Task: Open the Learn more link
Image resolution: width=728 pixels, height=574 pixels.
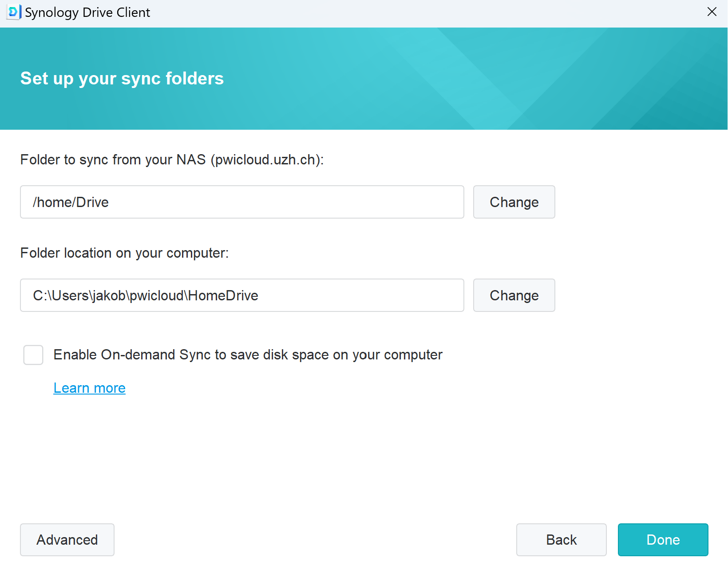Action: 90,388
